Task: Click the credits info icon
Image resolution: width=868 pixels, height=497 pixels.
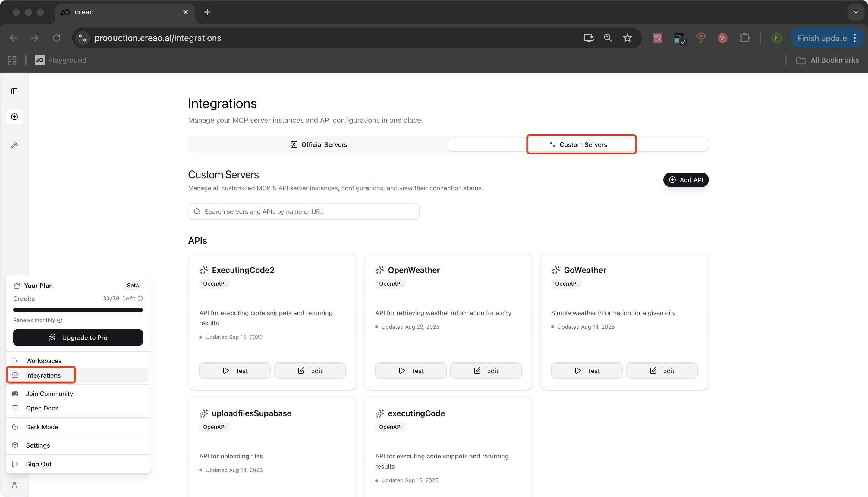Action: click(x=140, y=298)
